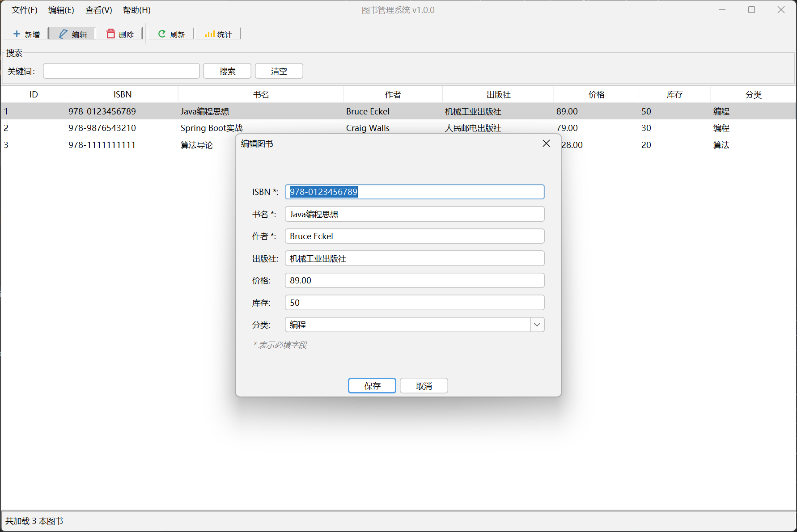Select the 79.00 price cell
The width and height of the screenshot is (797, 532).
coord(567,128)
